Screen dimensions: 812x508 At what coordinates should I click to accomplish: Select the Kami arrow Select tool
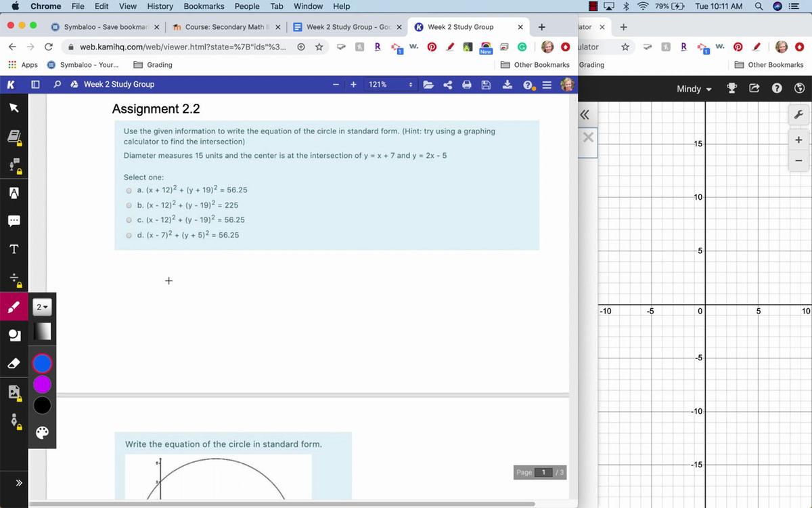point(14,108)
